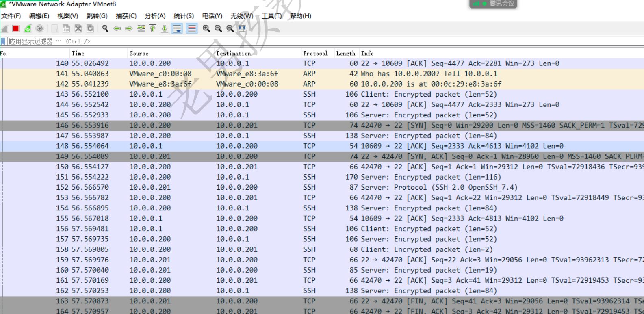Select packet 149 SYN, ACK row

[x=322, y=156]
